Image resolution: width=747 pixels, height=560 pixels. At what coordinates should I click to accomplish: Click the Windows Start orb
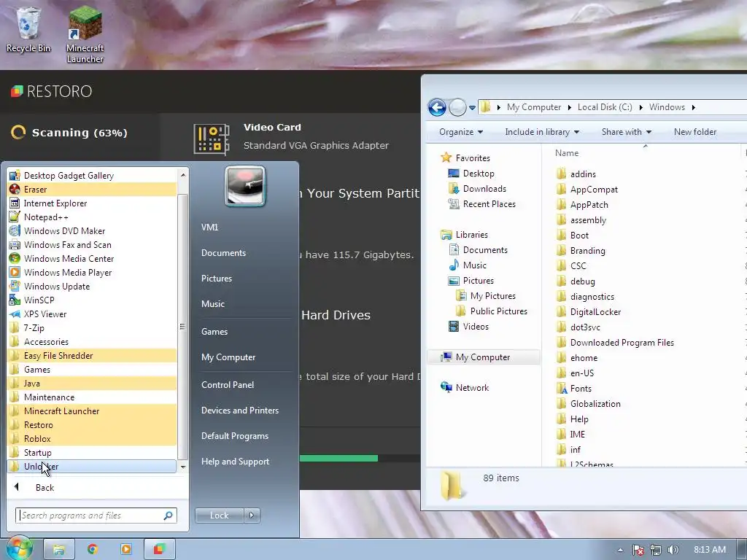tap(19, 548)
